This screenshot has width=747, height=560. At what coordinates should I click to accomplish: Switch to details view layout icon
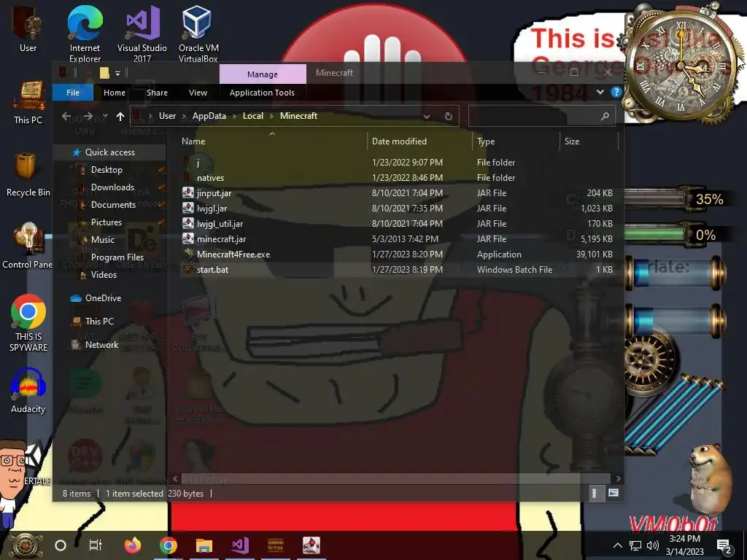[594, 493]
